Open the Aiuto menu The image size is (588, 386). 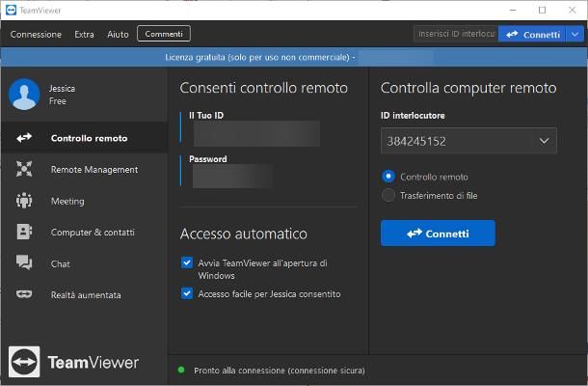click(x=118, y=34)
